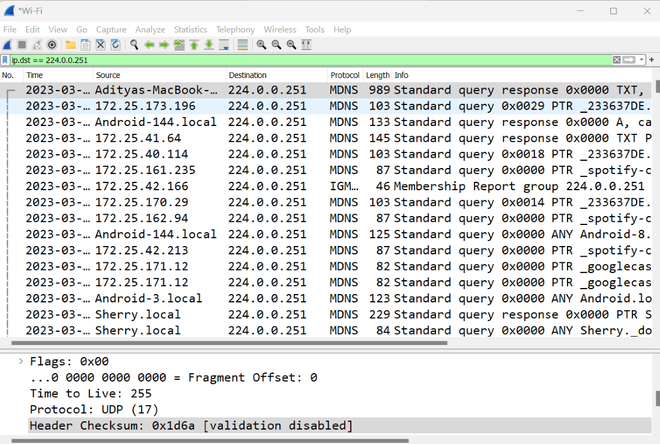
Task: Toggle auto-scroll during live capture
Action: tap(224, 45)
